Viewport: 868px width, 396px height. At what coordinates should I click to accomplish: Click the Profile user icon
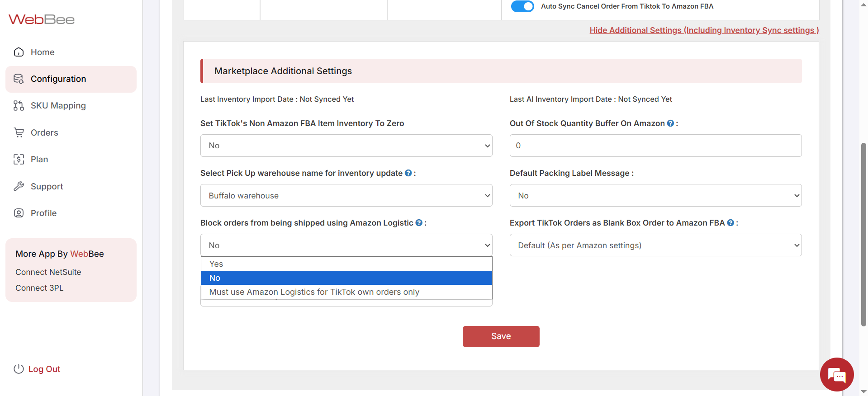(19, 213)
